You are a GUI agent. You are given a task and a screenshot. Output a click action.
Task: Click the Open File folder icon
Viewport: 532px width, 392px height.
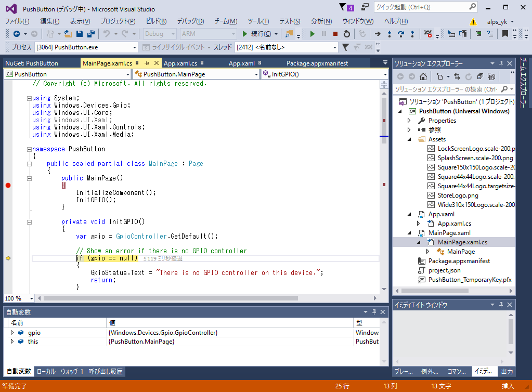click(68, 34)
